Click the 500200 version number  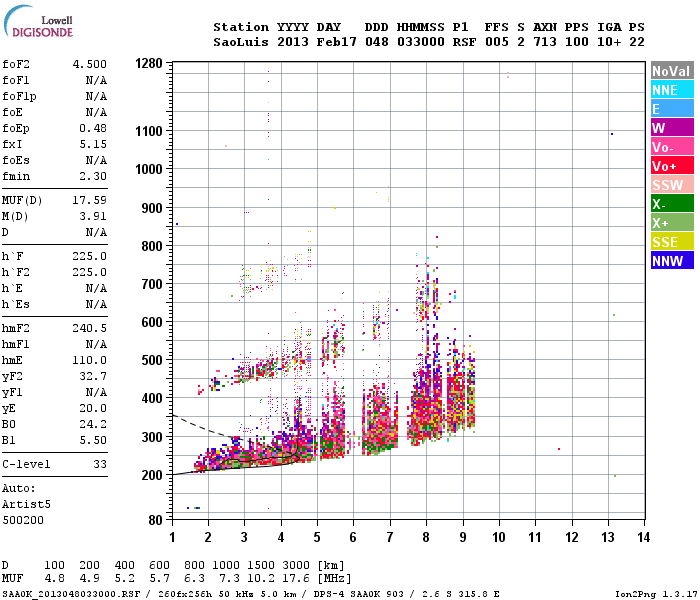pyautogui.click(x=23, y=521)
